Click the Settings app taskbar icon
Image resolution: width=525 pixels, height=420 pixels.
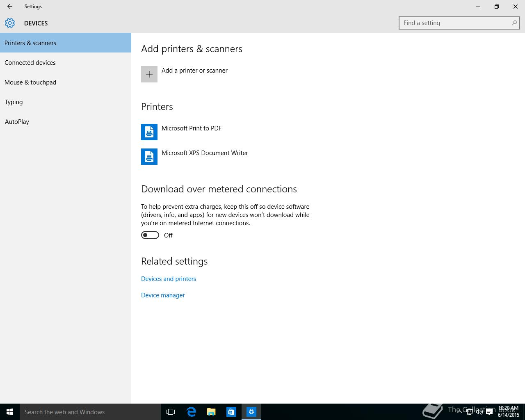pos(251,412)
